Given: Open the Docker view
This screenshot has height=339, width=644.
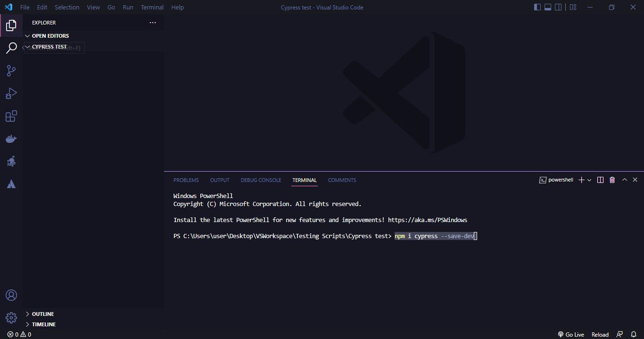Looking at the screenshot, I should (x=11, y=139).
